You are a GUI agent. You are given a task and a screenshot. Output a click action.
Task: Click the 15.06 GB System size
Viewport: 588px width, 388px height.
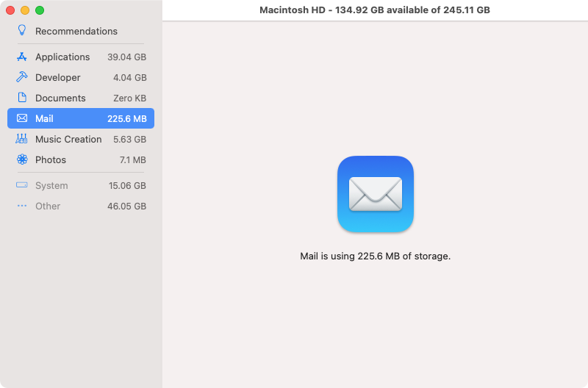(127, 186)
